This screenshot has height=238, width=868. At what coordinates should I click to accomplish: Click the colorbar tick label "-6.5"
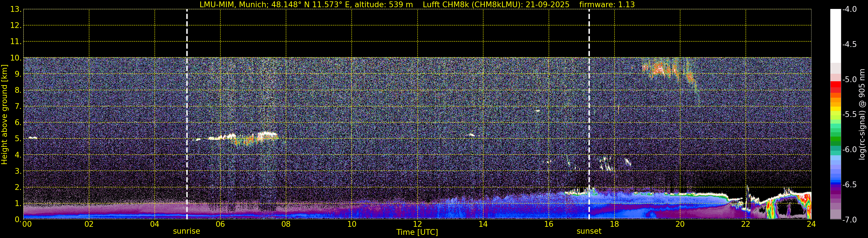click(849, 185)
